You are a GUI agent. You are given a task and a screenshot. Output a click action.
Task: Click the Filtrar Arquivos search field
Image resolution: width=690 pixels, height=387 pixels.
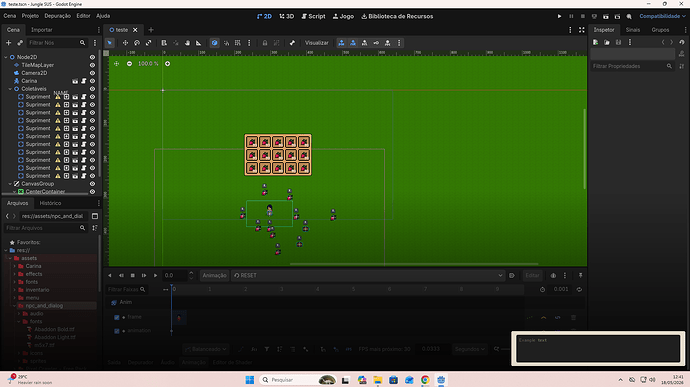[45, 228]
